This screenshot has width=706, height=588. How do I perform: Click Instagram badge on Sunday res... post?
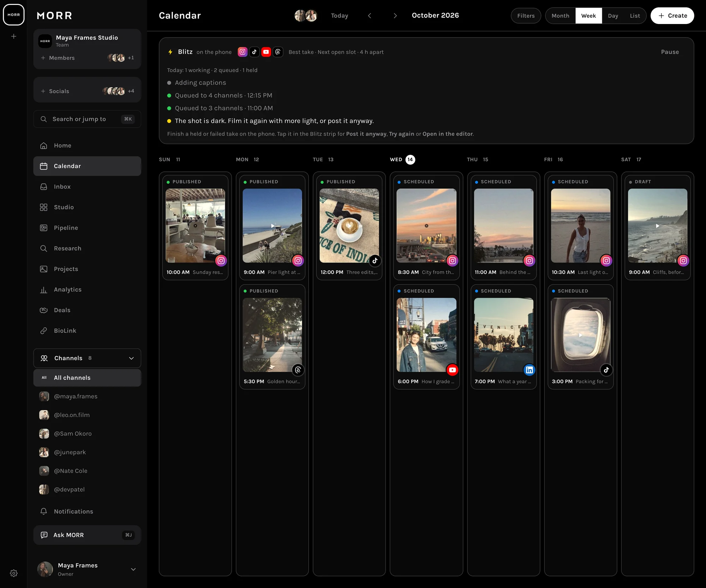point(221,261)
